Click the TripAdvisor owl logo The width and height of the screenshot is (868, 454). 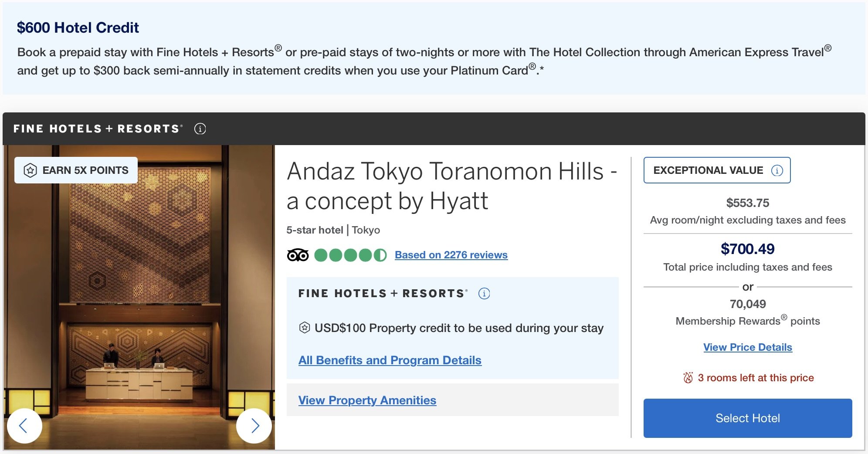(298, 255)
